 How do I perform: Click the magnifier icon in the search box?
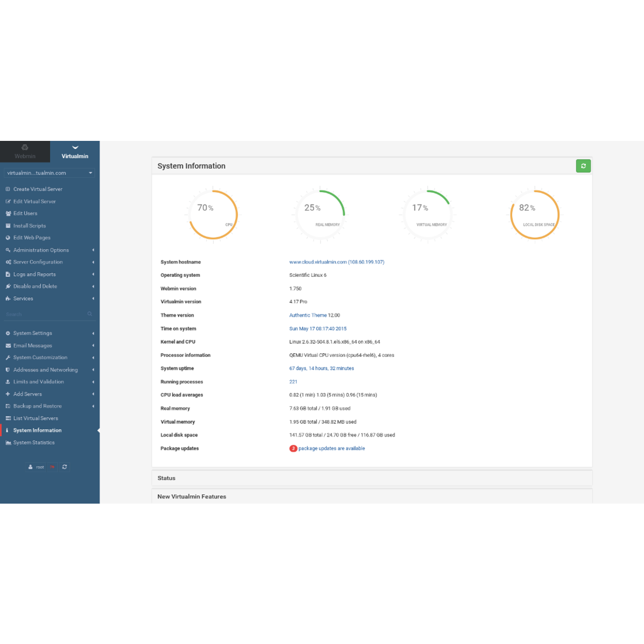click(90, 314)
